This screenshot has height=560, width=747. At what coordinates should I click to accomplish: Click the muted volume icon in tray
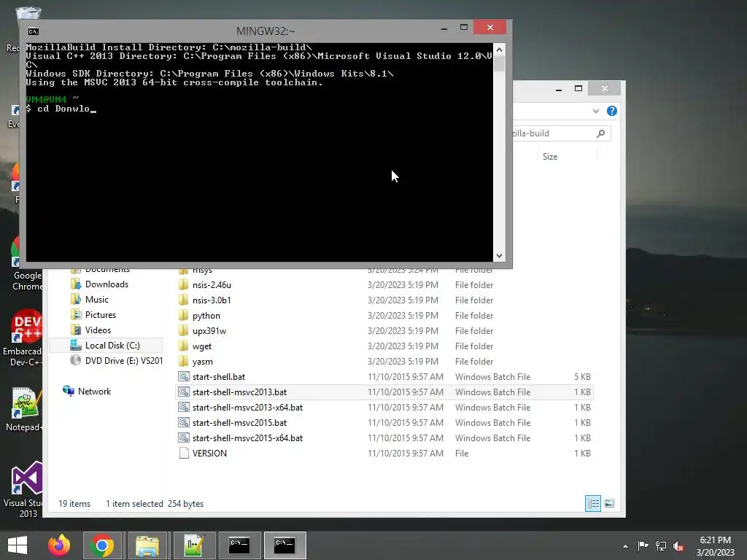(x=678, y=546)
